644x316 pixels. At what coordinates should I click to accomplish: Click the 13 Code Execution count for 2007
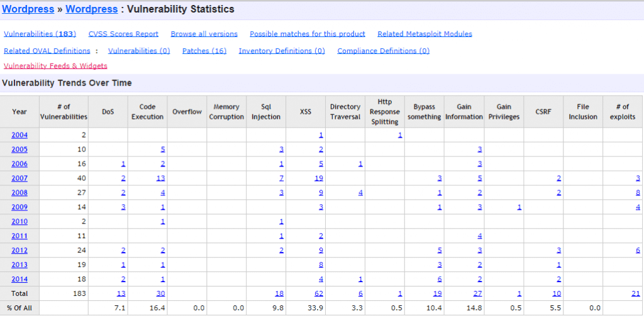(160, 178)
